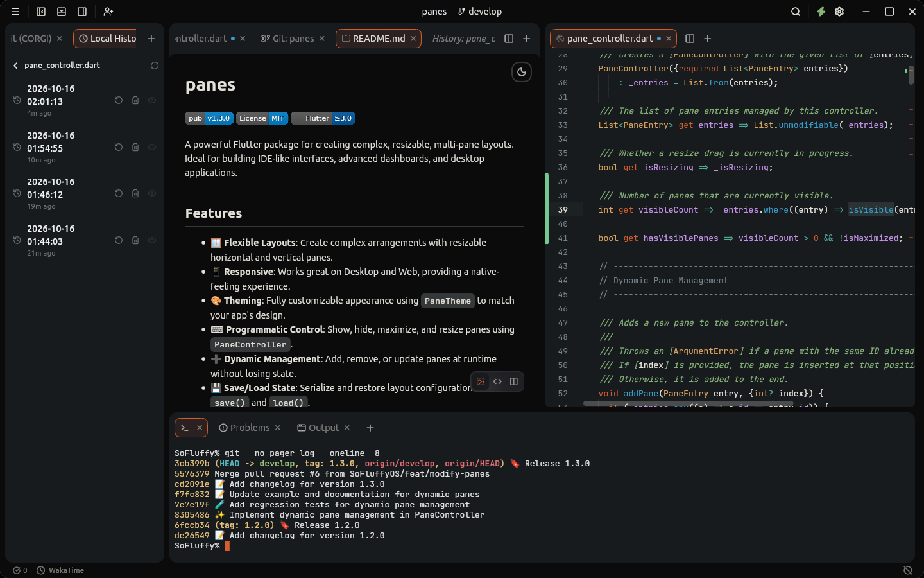Click the pub v1.3.0 badge
Viewport: 924px width, 578px height.
point(209,118)
